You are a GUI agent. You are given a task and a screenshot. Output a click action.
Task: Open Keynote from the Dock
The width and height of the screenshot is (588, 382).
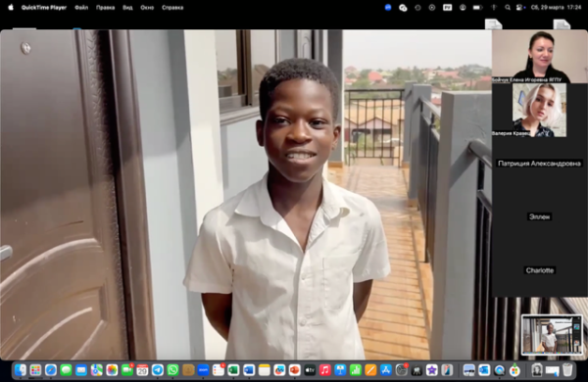(340, 370)
